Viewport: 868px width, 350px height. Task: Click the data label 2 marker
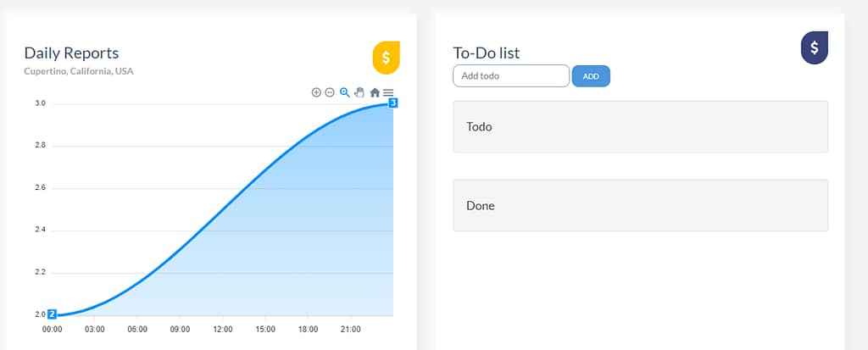[x=52, y=314]
